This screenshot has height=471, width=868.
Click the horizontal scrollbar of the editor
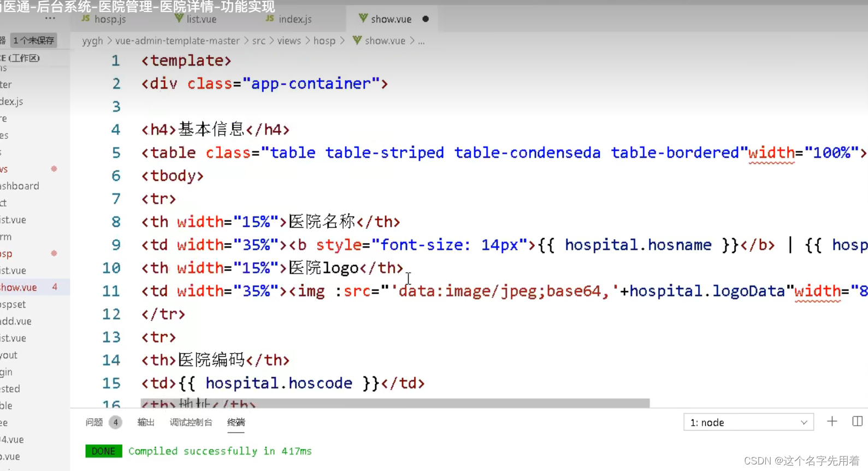coord(395,403)
